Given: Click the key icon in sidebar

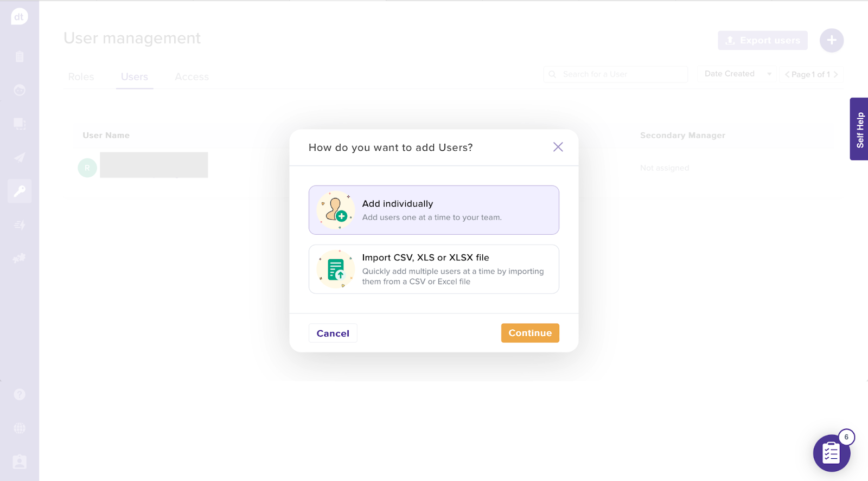Looking at the screenshot, I should [x=20, y=191].
